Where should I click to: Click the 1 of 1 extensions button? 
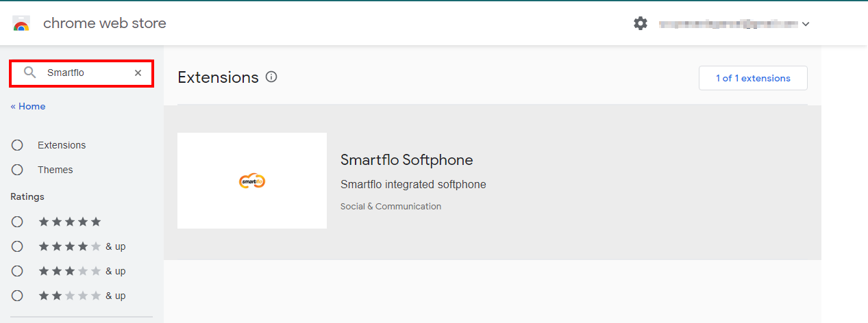753,78
